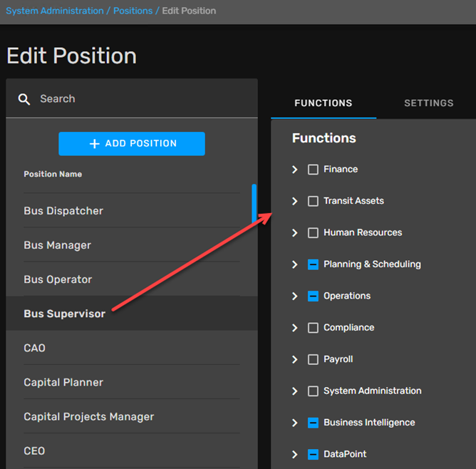476x469 pixels.
Task: Expand the Payroll function group
Action: [295, 359]
